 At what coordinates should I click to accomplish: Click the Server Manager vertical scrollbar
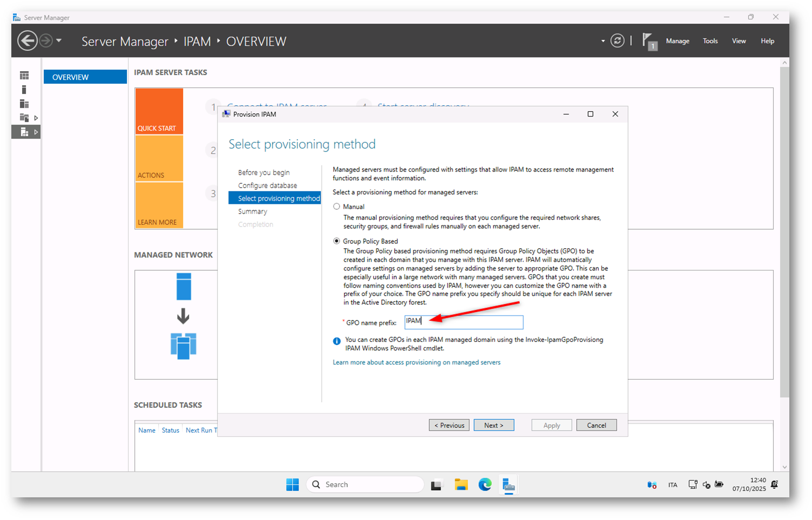click(784, 232)
